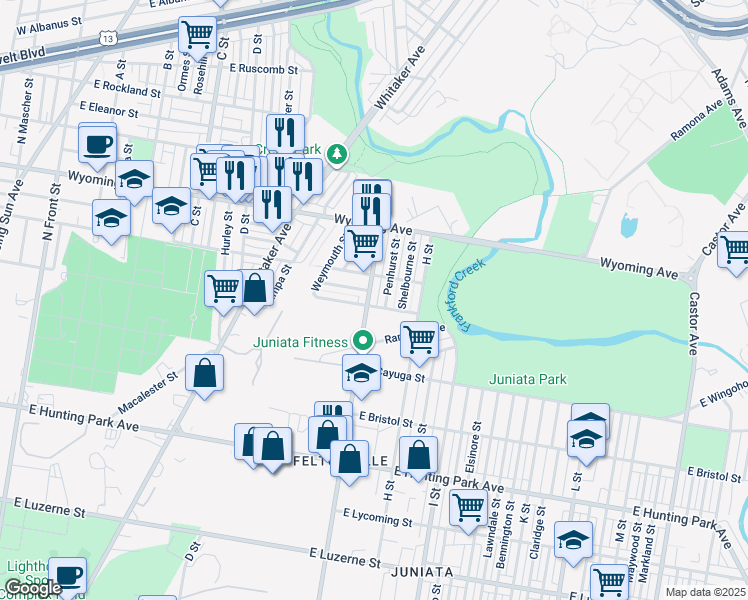This screenshot has width=748, height=600.
Task: Click the Macalester St label
Action: pos(147,393)
